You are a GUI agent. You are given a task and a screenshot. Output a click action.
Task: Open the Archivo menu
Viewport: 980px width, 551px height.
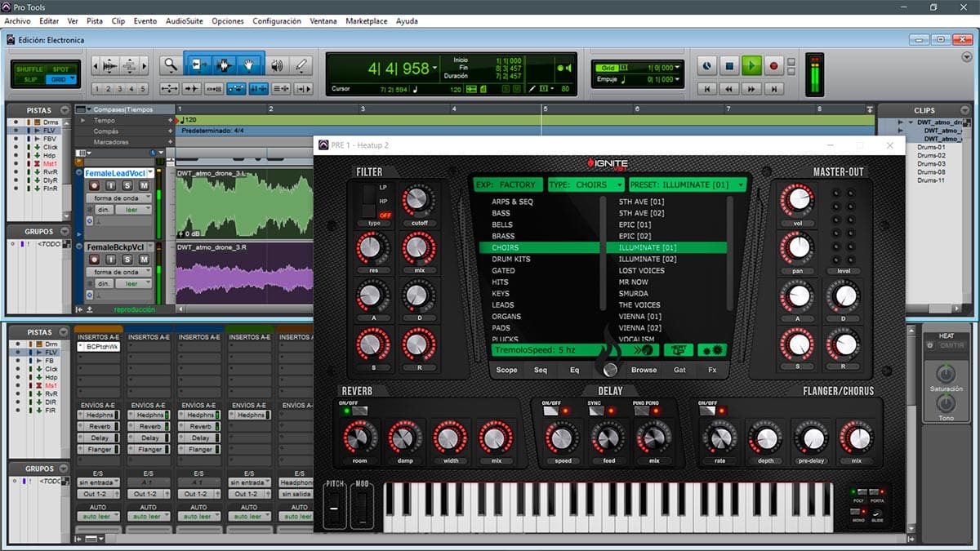coord(17,21)
